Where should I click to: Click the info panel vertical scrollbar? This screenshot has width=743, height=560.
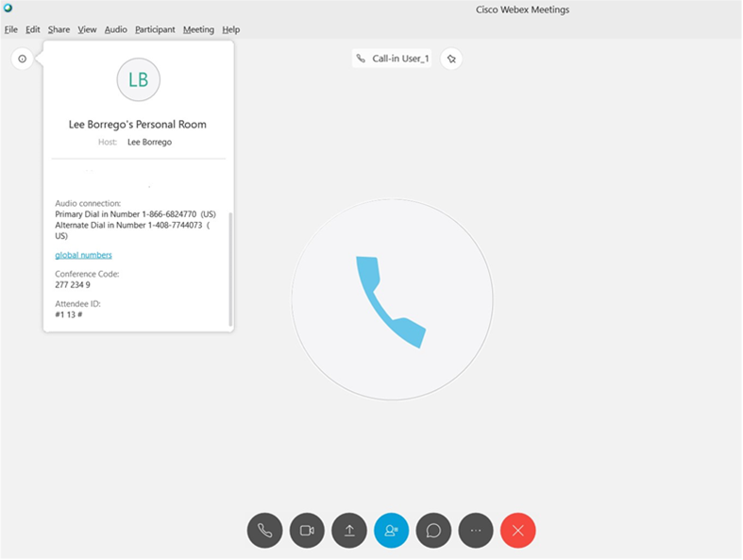[x=230, y=269]
